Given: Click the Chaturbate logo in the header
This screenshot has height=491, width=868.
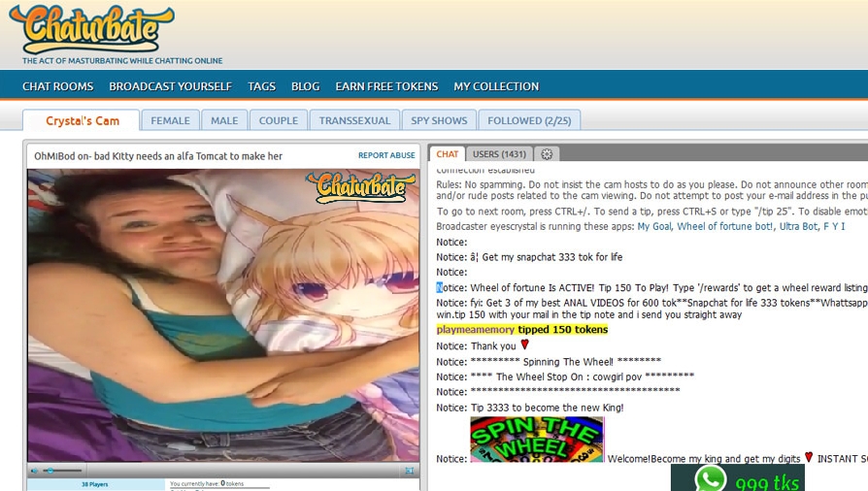Looking at the screenshot, I should pos(92,29).
